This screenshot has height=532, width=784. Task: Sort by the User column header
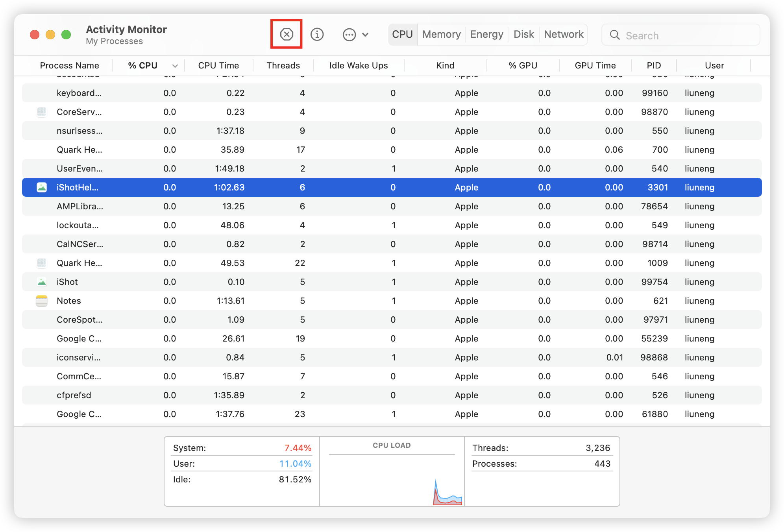(x=714, y=65)
